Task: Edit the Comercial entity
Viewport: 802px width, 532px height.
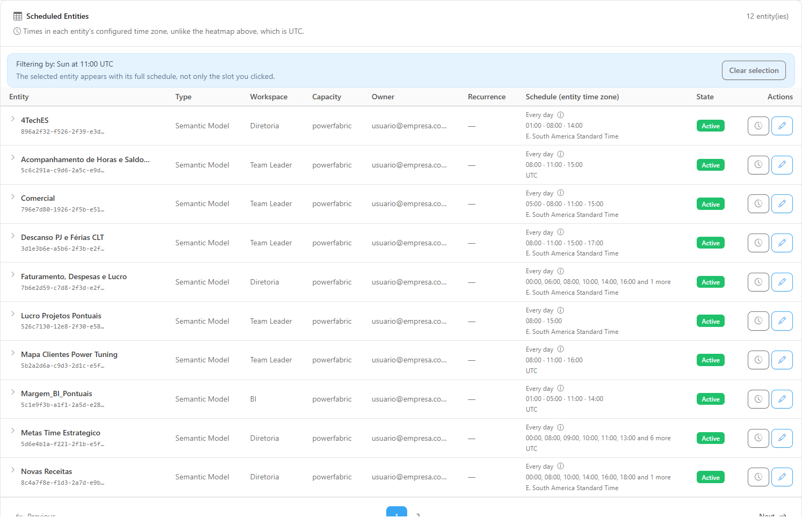Action: 782,204
